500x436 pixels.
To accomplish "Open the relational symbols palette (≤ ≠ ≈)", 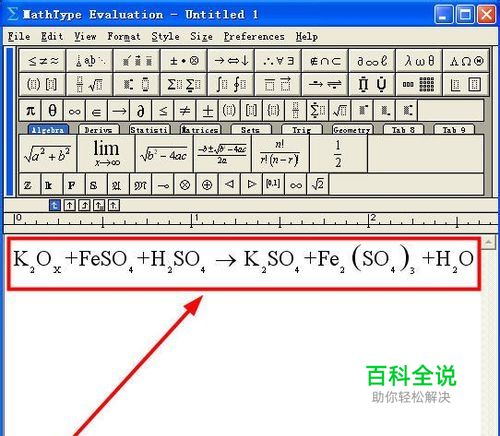I will 43,61.
